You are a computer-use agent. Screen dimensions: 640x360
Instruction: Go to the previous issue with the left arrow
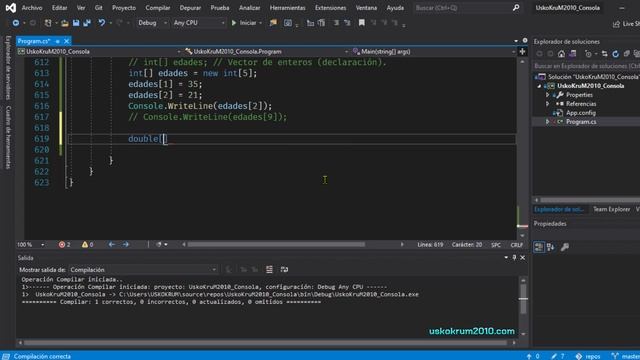112,244
